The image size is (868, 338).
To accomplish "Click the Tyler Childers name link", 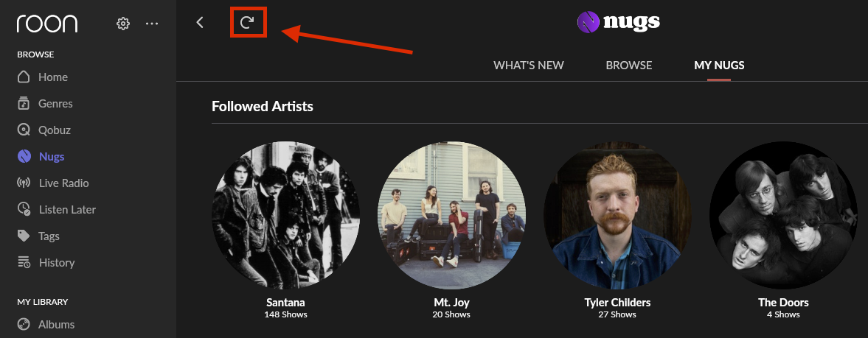I will [617, 303].
